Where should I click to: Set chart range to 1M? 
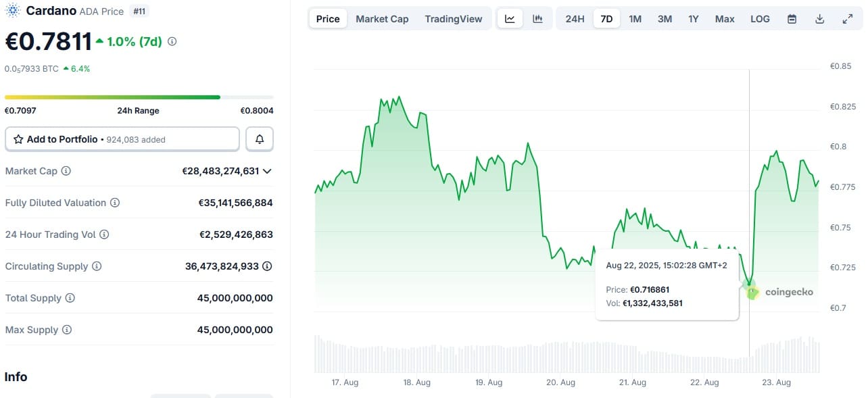click(x=635, y=19)
